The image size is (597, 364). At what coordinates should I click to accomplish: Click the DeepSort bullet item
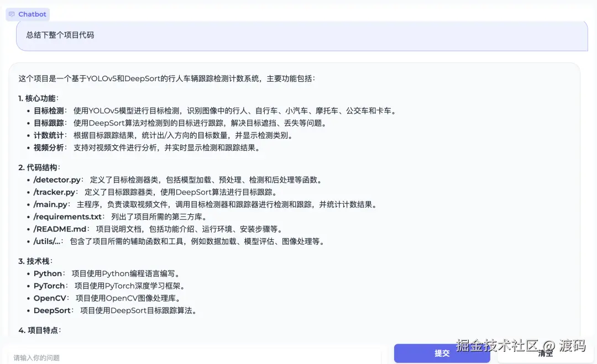click(x=116, y=311)
